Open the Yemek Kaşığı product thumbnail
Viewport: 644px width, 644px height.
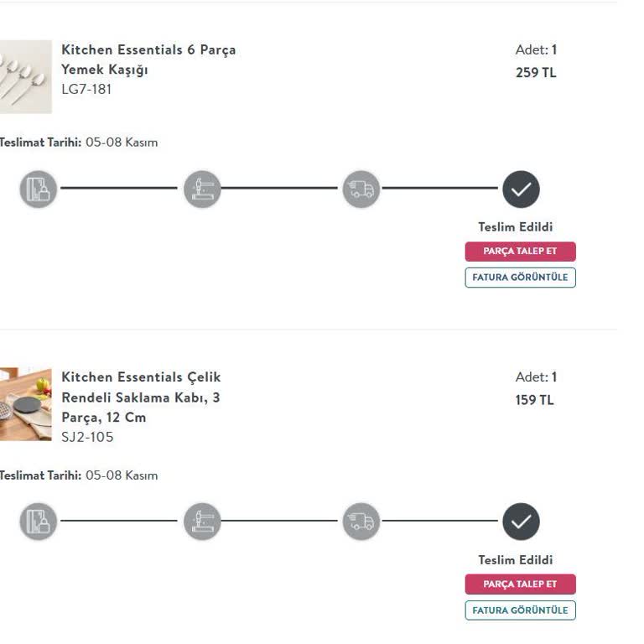click(x=25, y=76)
